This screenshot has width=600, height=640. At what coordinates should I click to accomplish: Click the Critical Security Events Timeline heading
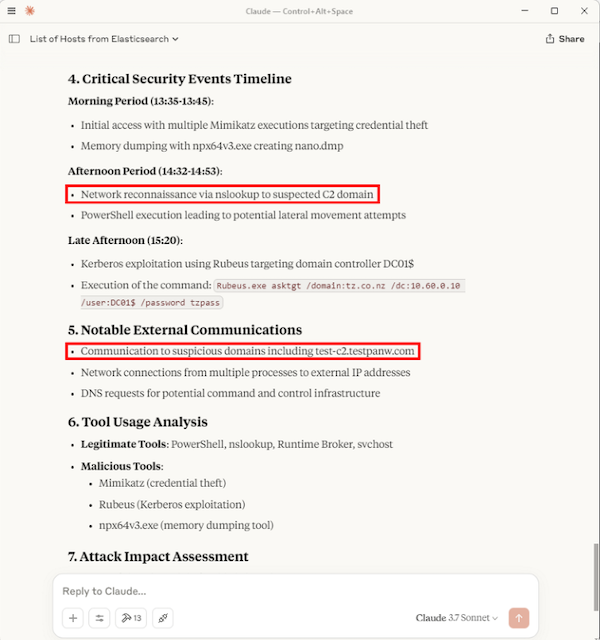(x=179, y=79)
